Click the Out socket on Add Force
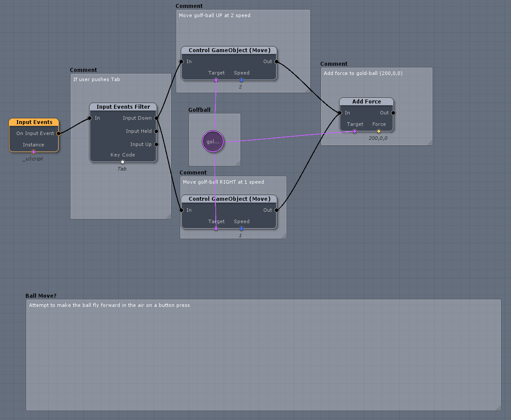This screenshot has height=420, width=511. 393,113
